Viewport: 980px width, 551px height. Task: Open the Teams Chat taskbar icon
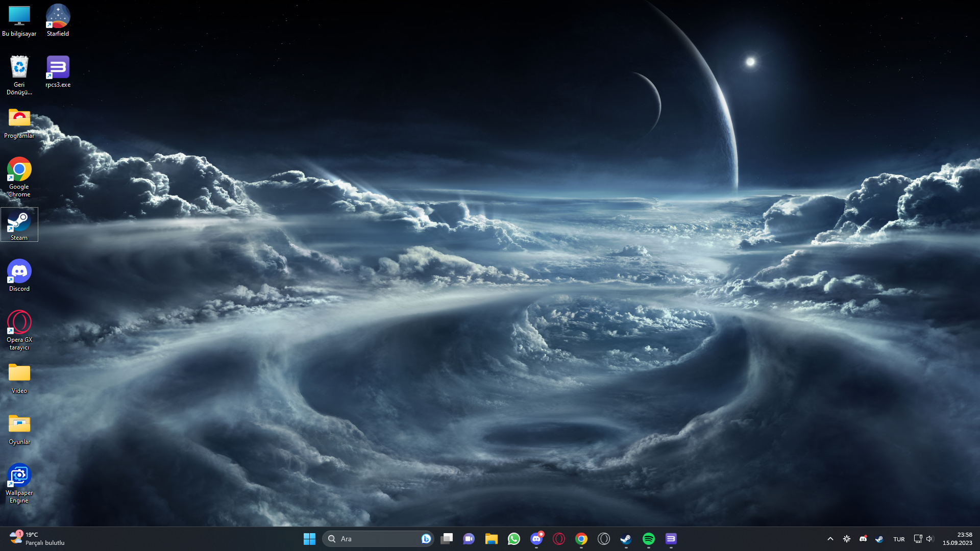469,539
